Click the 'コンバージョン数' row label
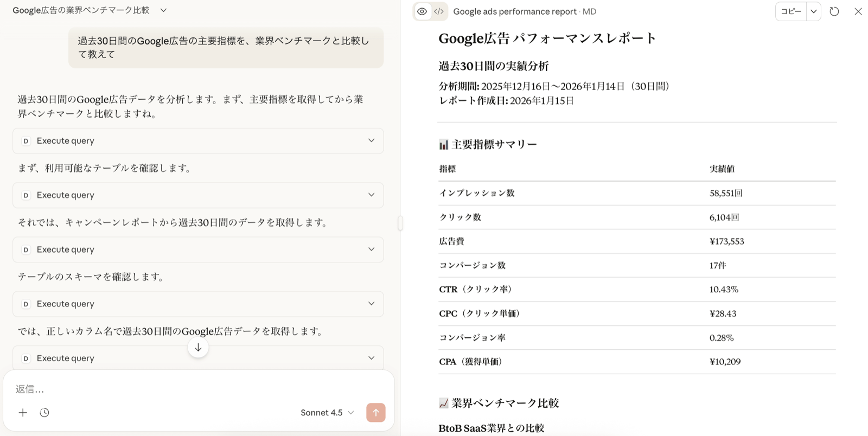868x436 pixels. click(x=473, y=265)
